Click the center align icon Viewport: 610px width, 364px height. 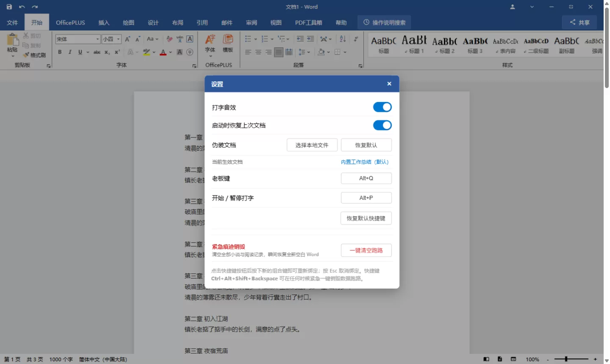258,52
